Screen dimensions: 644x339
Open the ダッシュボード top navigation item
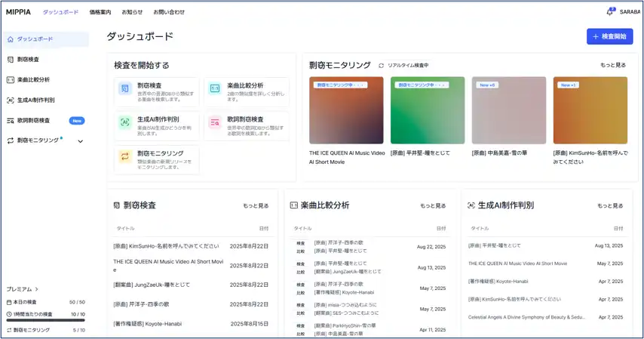[x=60, y=12]
